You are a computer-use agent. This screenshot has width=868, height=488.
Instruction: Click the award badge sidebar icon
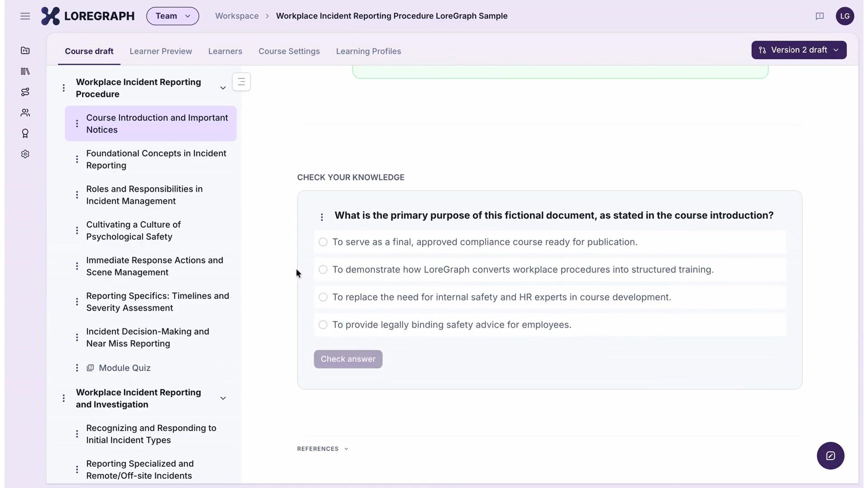tap(25, 133)
